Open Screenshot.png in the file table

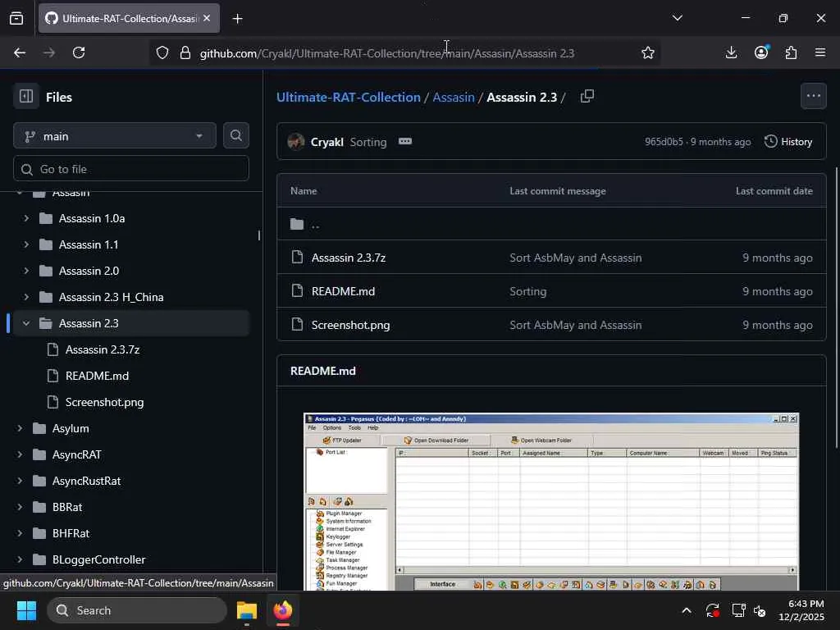pyautogui.click(x=350, y=325)
